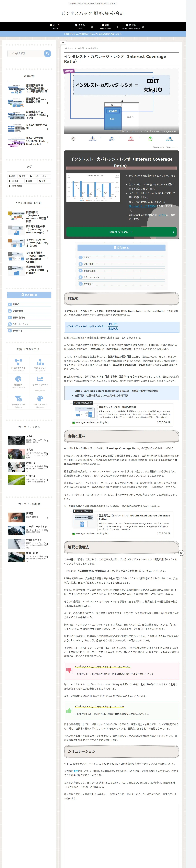Click the scroll-to-top round arrow button
Image resolution: width=196 pixels, height=868 pixels.
[x=182, y=553]
